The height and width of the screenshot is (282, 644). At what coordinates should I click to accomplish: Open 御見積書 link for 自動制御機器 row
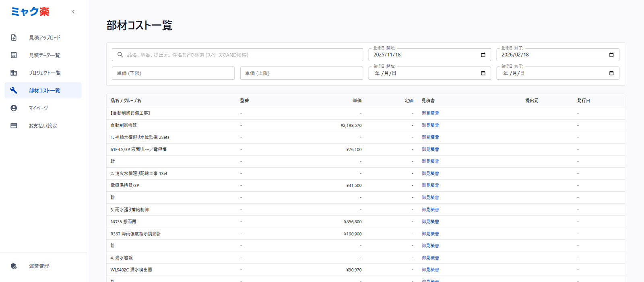(430, 125)
